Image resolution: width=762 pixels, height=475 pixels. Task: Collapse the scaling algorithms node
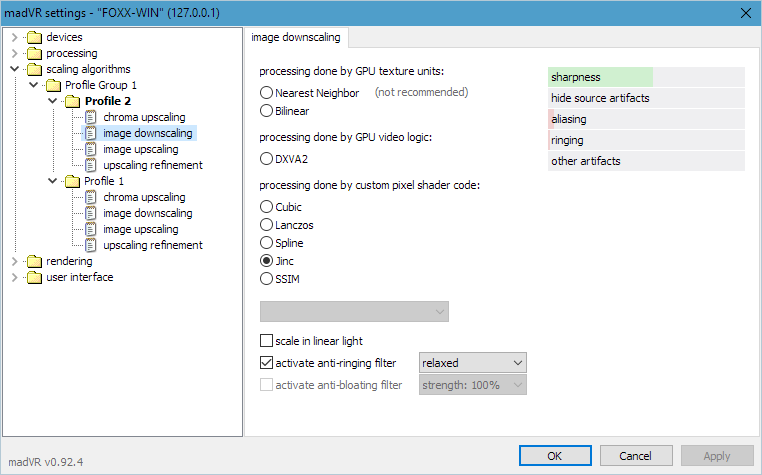15,70
